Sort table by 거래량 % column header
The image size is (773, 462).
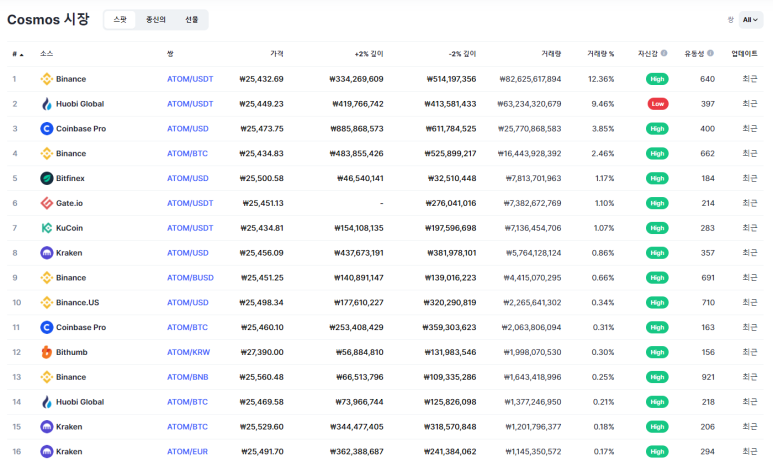point(600,54)
